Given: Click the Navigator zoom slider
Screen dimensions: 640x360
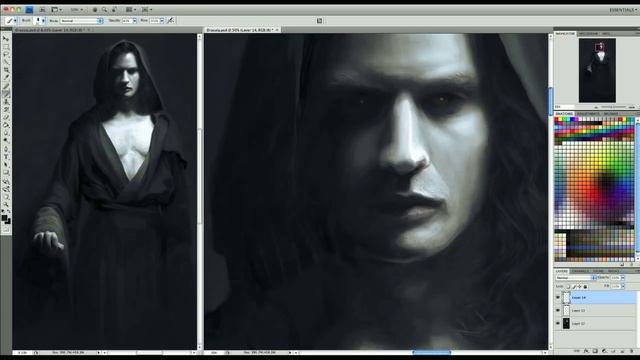Looking at the screenshot, I should 613,107.
